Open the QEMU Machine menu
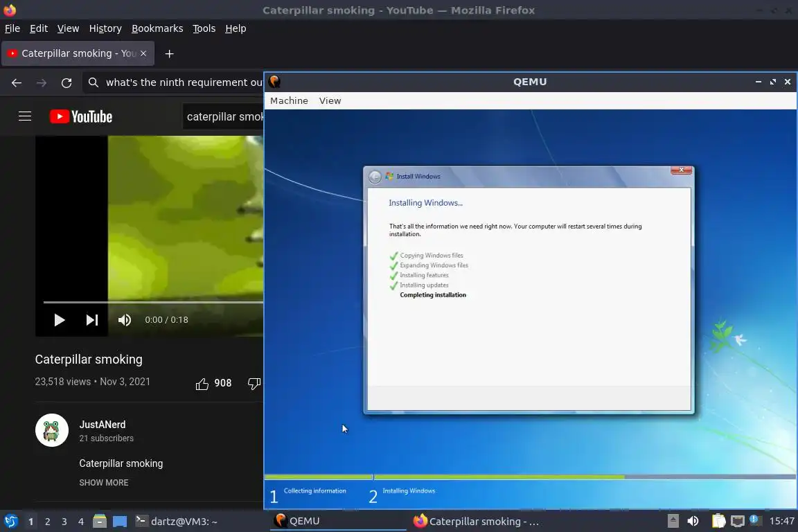The height and width of the screenshot is (532, 798). pyautogui.click(x=289, y=101)
